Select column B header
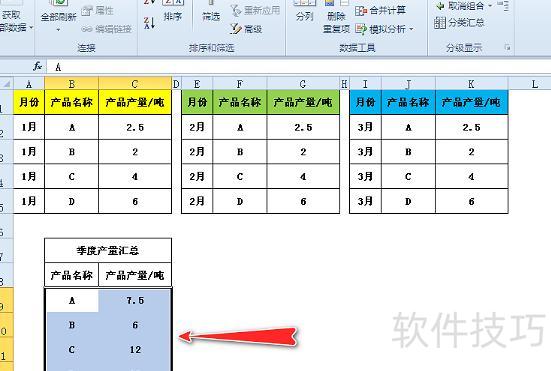This screenshot has width=551, height=371. [72, 84]
